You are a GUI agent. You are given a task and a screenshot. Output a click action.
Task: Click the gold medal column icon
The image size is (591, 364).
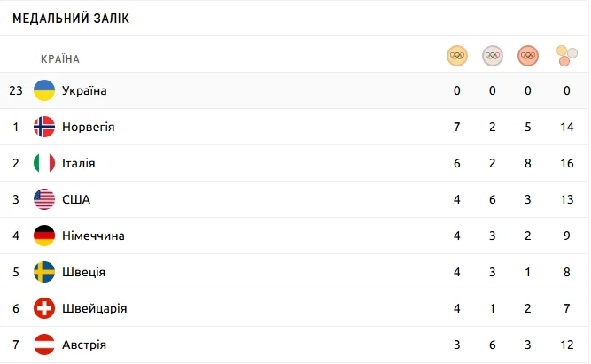point(456,56)
